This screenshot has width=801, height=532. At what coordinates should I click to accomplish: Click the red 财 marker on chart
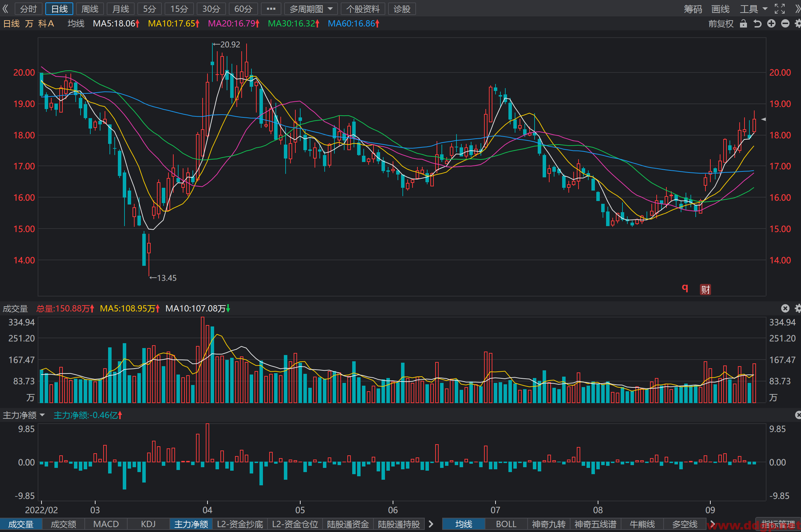pyautogui.click(x=705, y=289)
